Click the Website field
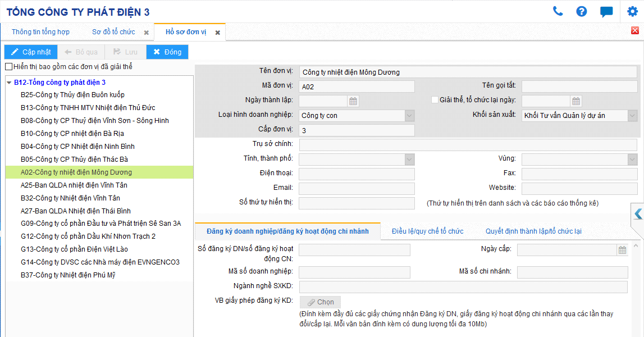 coord(579,189)
